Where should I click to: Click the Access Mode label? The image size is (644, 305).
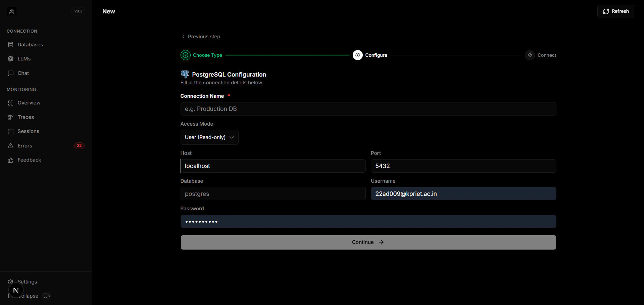197,124
